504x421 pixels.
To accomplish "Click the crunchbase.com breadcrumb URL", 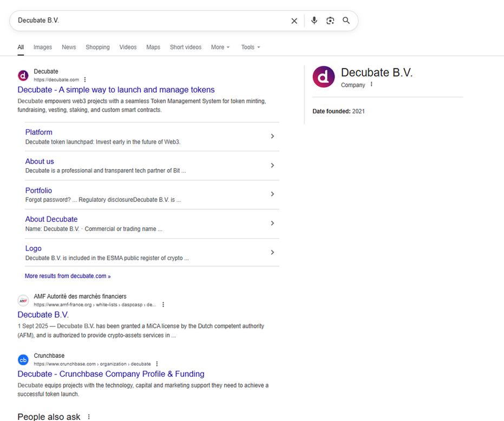I will (92, 364).
